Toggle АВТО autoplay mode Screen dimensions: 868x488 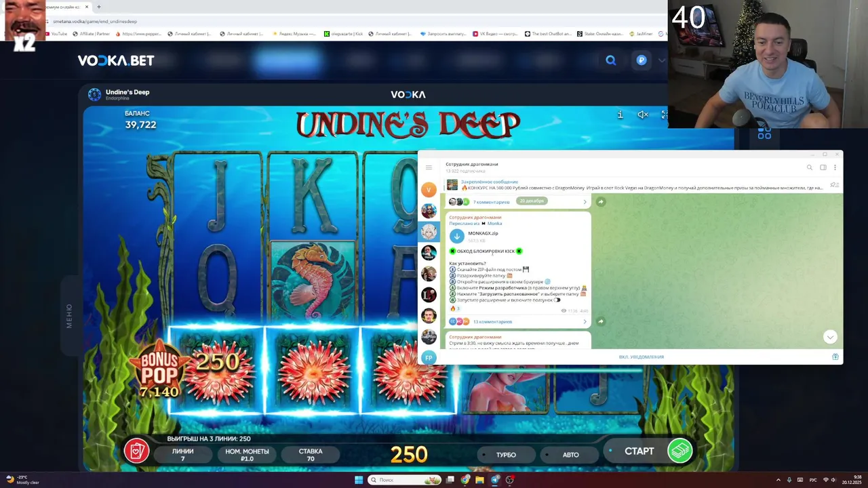[x=570, y=455]
